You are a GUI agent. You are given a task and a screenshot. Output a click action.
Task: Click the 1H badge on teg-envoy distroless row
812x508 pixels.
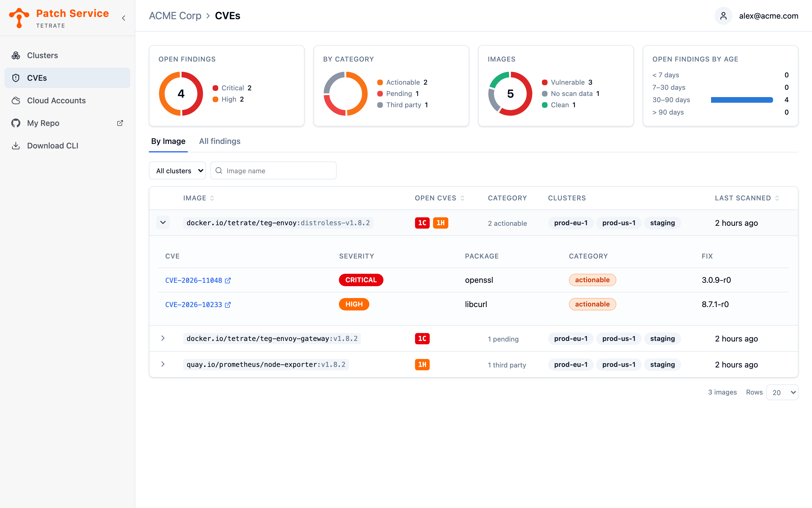click(x=441, y=223)
